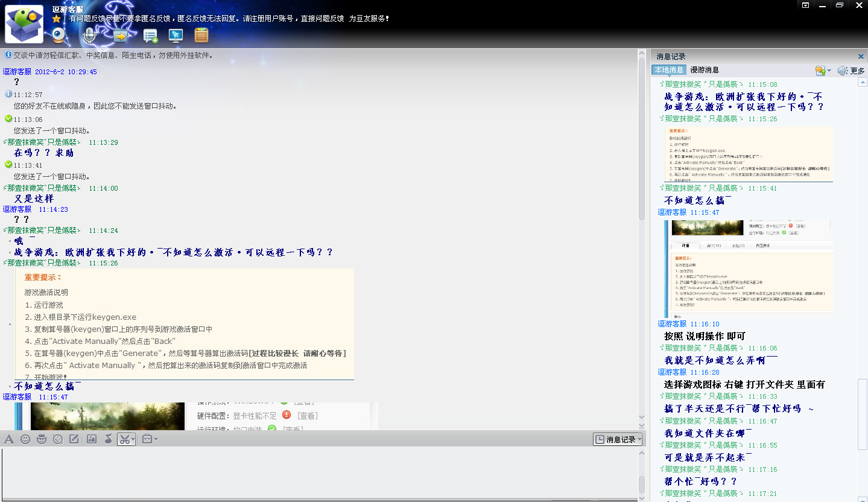Click message 不知道怎么搞 in main chat
The height and width of the screenshot is (502, 868).
click(x=47, y=386)
